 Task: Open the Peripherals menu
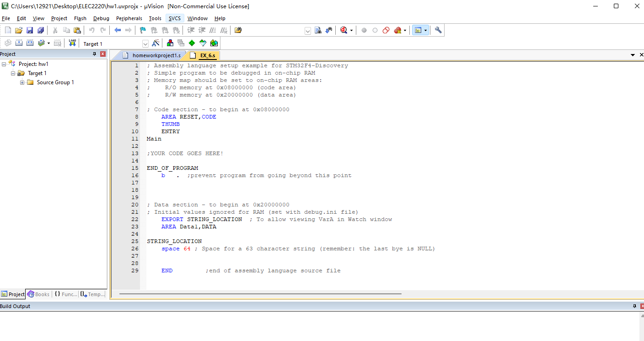click(129, 18)
